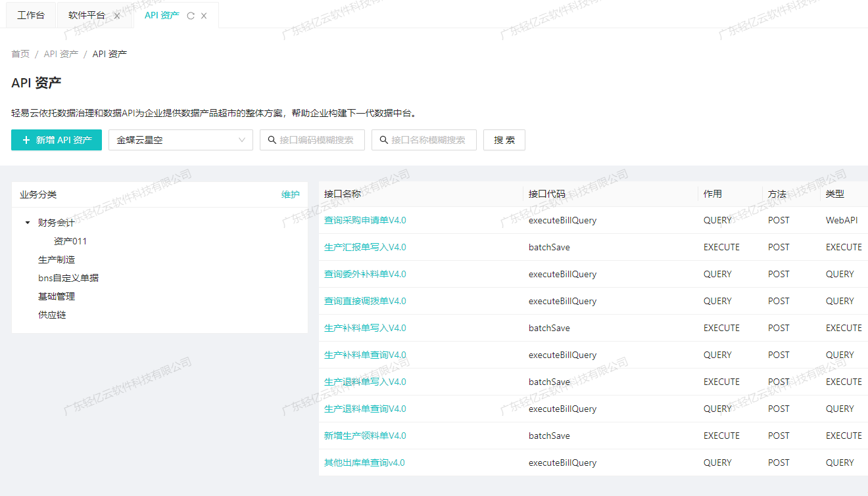Click 新增 API 资产 button
The image size is (868, 496).
click(x=57, y=140)
